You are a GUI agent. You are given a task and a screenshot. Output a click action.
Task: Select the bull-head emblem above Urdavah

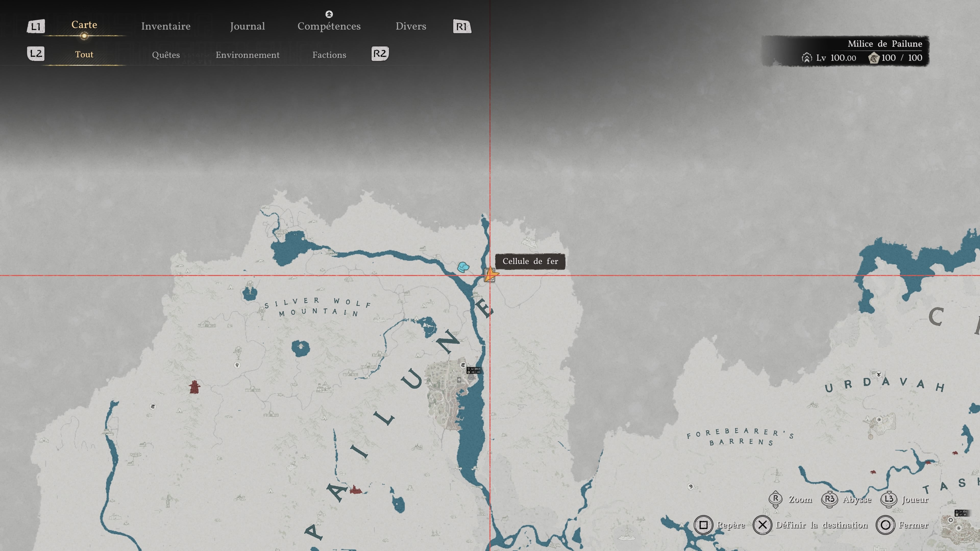point(879,374)
